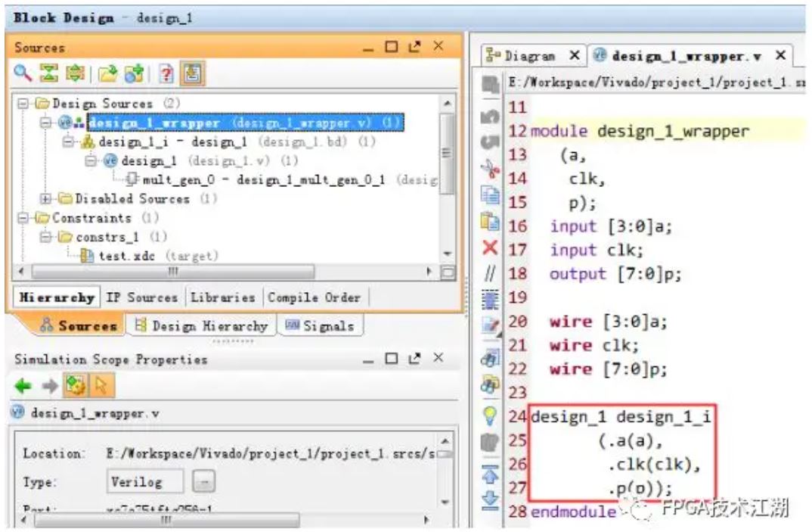Click the gray icon below the lightbulb
The image size is (812, 532).
pos(490,442)
